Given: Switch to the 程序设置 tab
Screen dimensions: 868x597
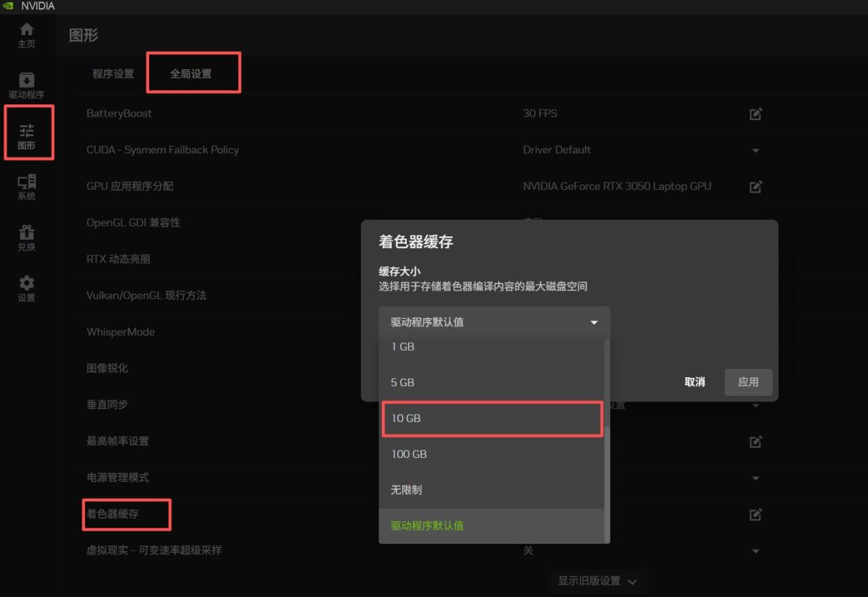Looking at the screenshot, I should (x=113, y=74).
